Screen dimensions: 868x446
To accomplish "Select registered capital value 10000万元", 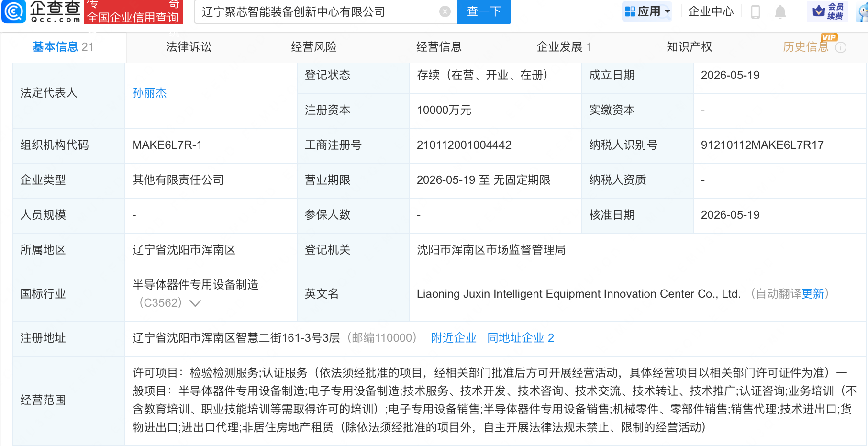I will (444, 110).
